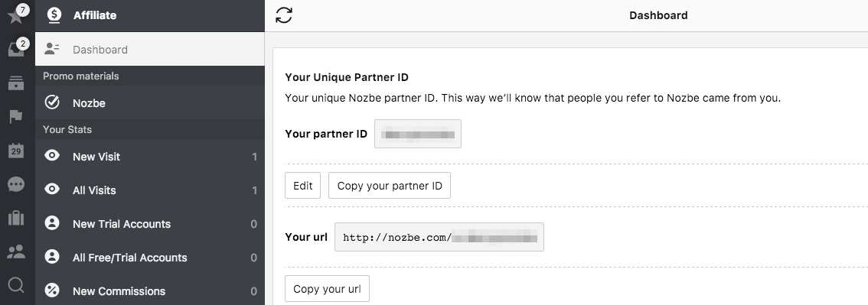
Task: Open the New Trial Accounts stats
Action: coord(150,224)
